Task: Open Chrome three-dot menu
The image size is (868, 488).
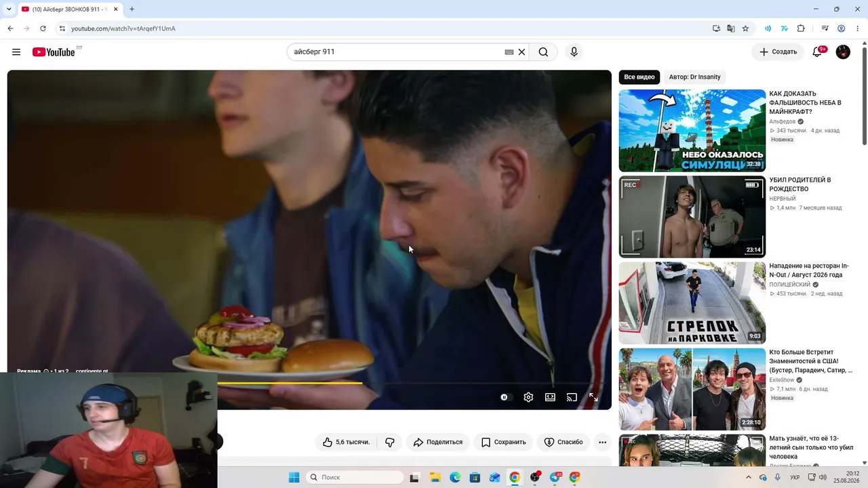Action: click(857, 28)
